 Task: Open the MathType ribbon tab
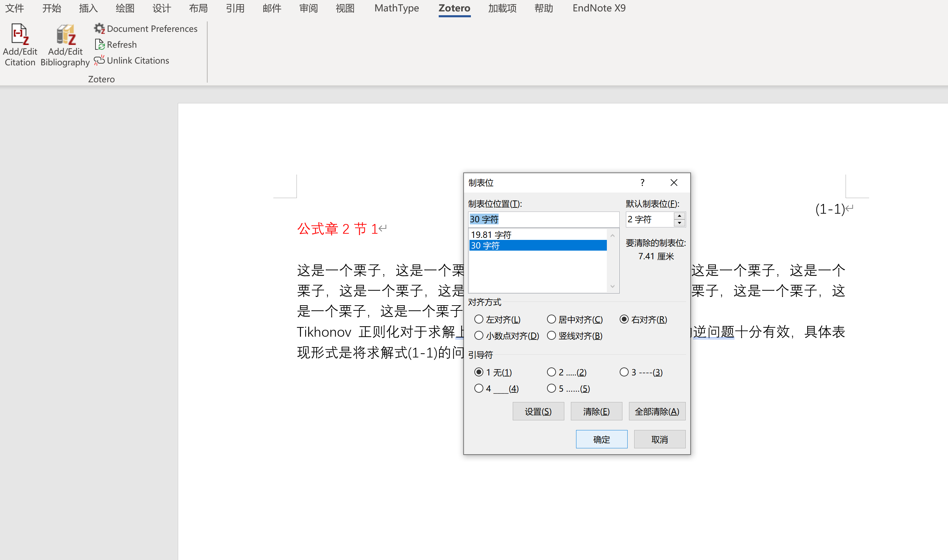396,8
